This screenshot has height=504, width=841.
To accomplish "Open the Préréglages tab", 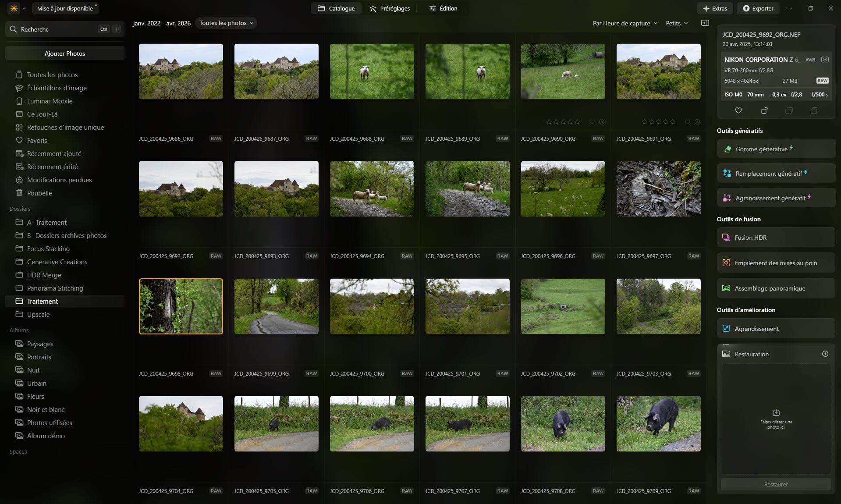I will 389,8.
